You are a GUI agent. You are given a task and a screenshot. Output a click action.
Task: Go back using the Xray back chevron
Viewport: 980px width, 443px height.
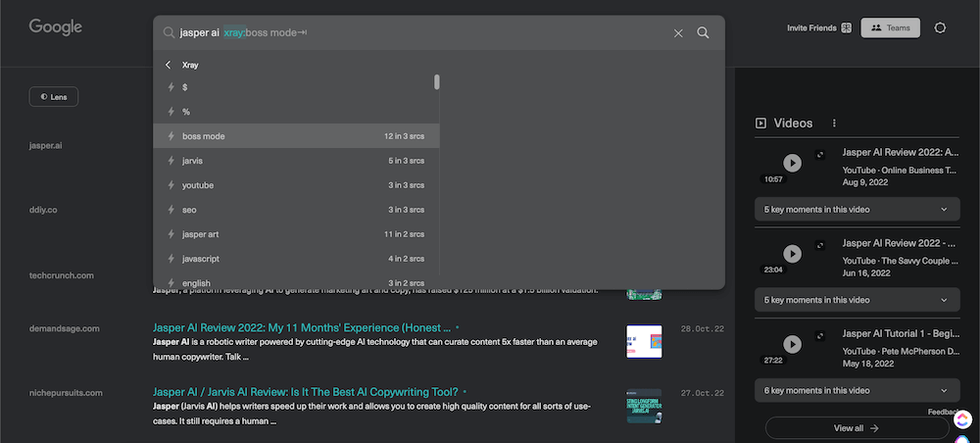click(169, 65)
